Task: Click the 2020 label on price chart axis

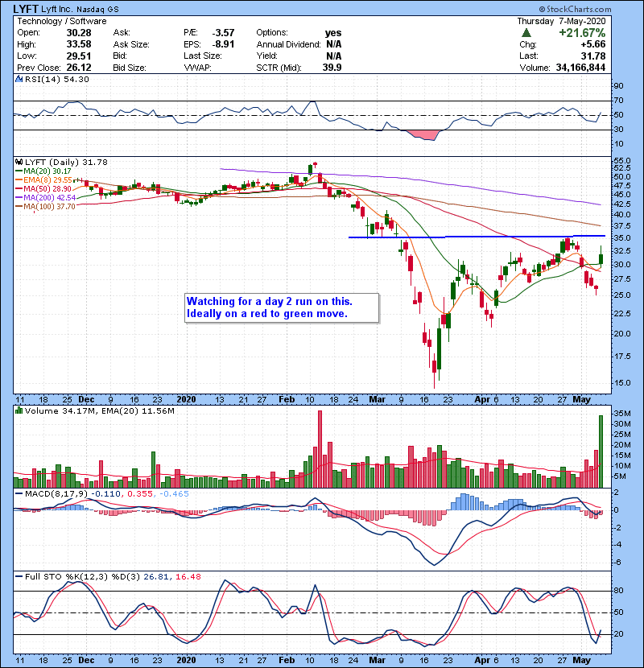Action: [x=186, y=399]
